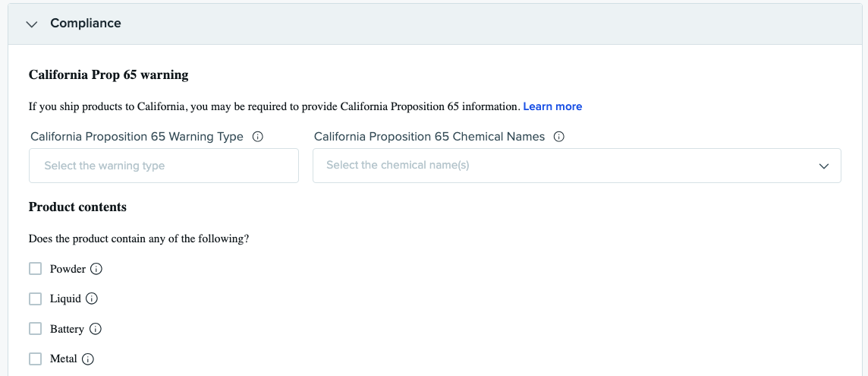Viewport: 868px width, 376px height.
Task: Click info icon beside Proposition 65 Warning Type
Action: pyautogui.click(x=257, y=137)
